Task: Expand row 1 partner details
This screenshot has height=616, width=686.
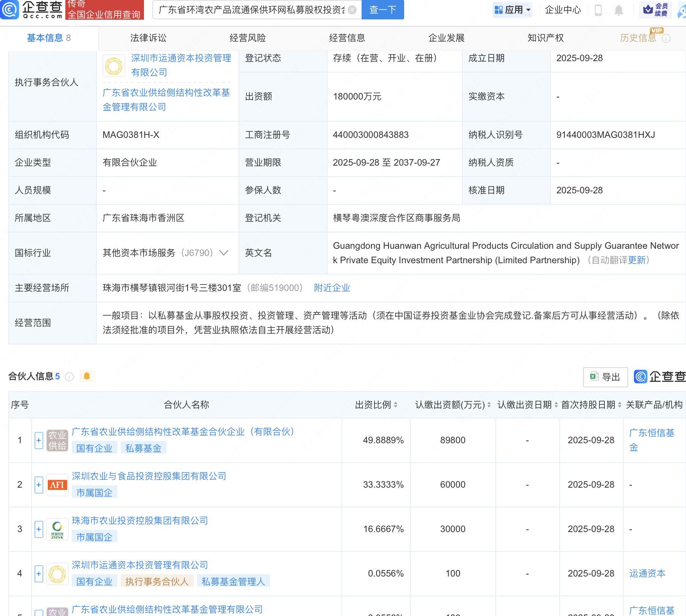Action: point(39,441)
